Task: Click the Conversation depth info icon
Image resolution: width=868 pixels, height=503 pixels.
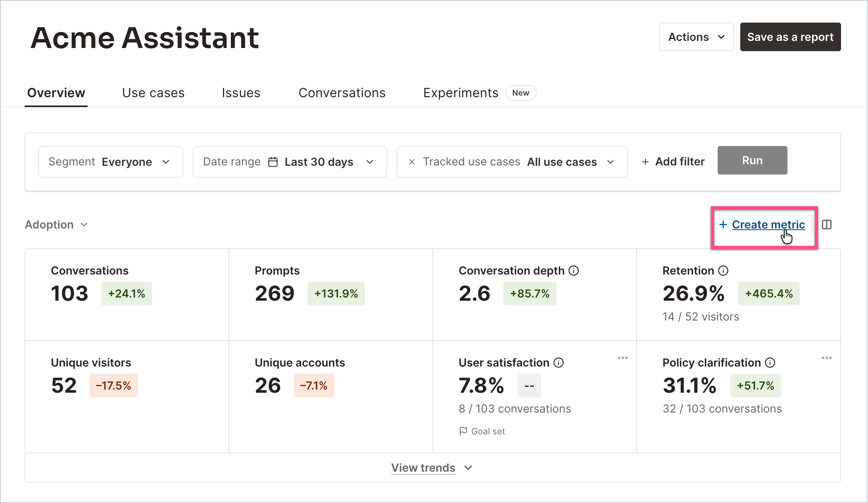Action: point(574,271)
